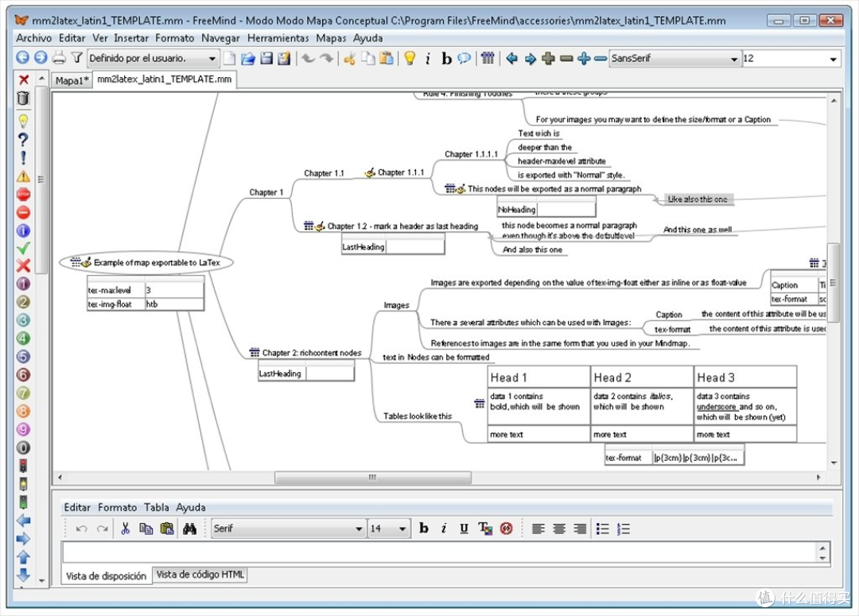859x616 pixels.
Task: Open the Herramientas menu
Action: pyautogui.click(x=278, y=38)
